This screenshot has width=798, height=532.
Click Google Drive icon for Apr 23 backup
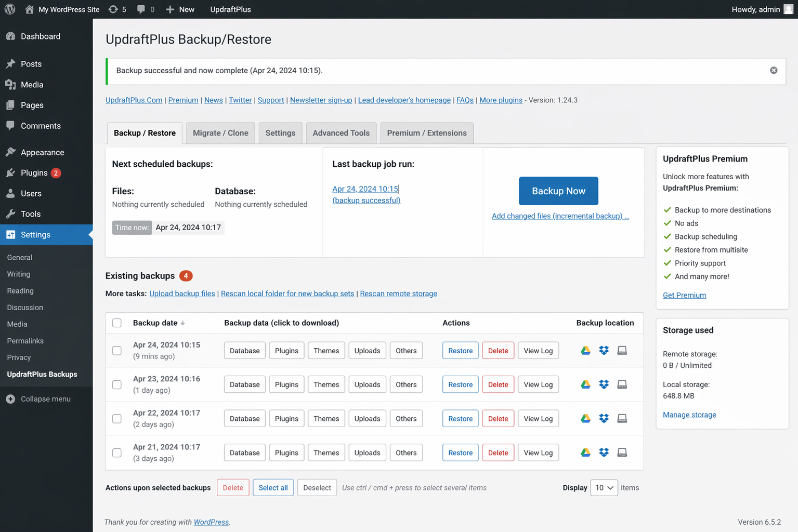pos(585,384)
